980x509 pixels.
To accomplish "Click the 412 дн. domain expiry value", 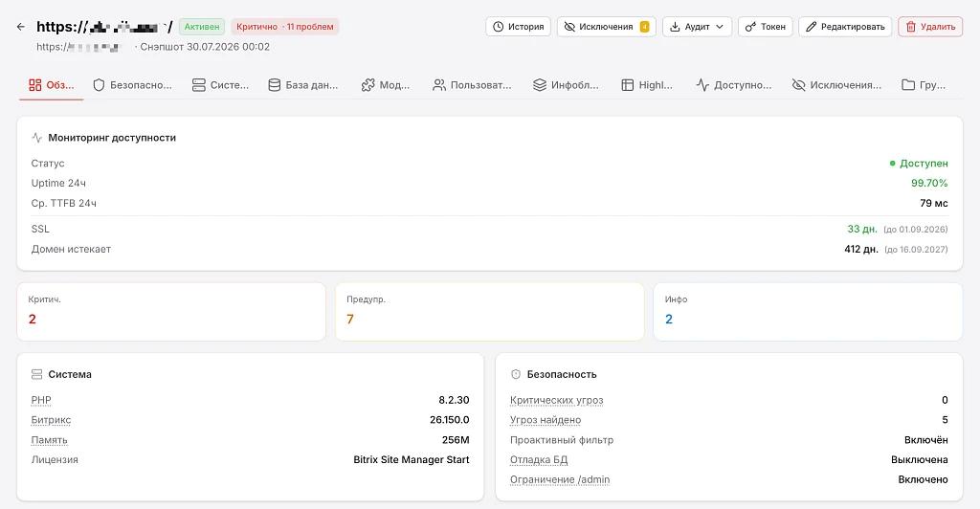I will pyautogui.click(x=861, y=249).
